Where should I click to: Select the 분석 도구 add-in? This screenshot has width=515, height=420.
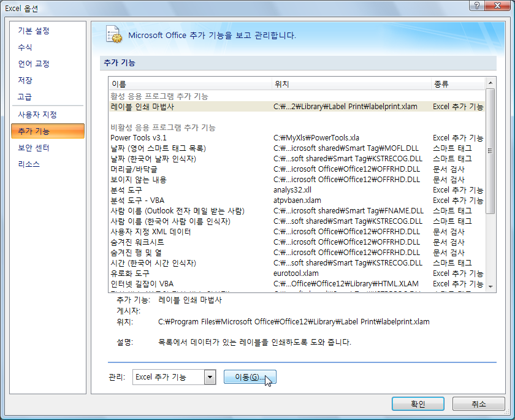[297, 190]
